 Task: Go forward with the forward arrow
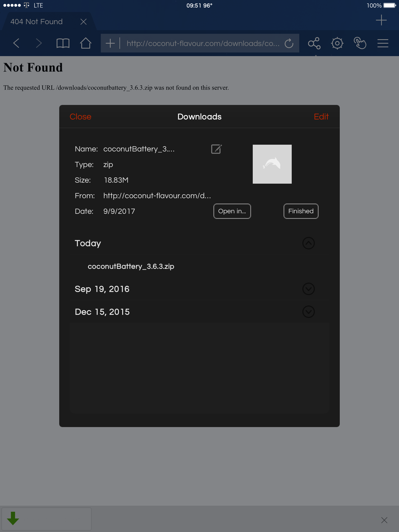pos(39,43)
